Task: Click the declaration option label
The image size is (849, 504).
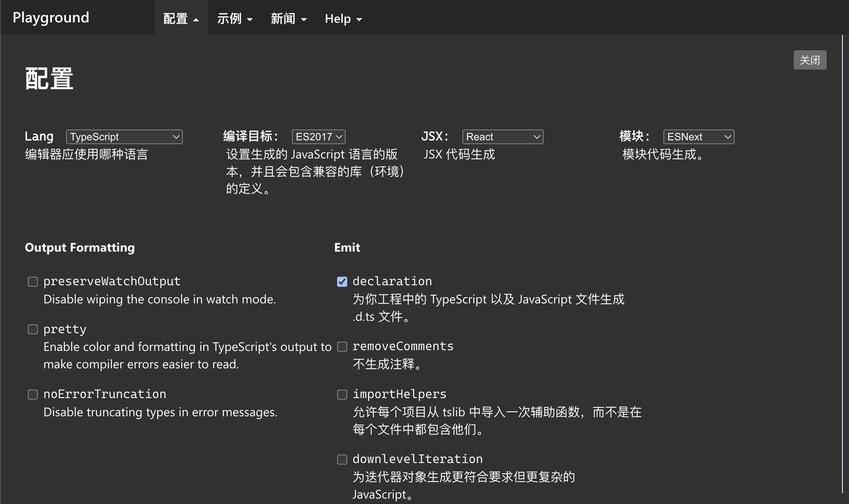Action: [392, 281]
